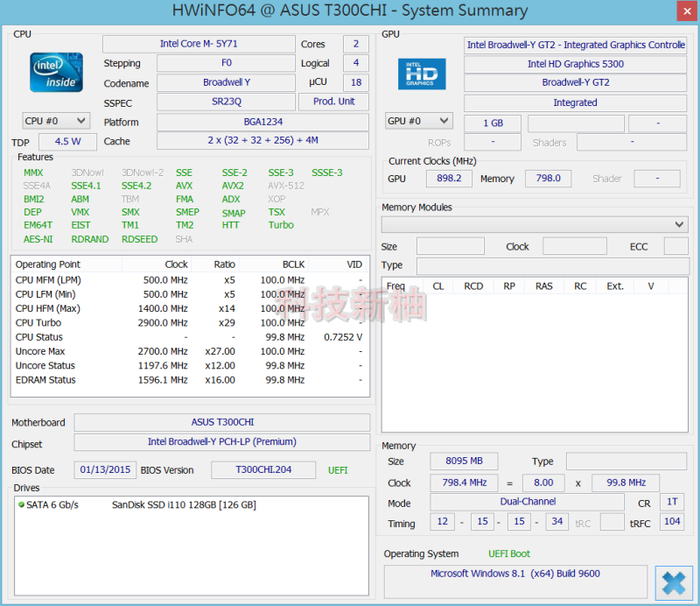Click the BIOS Date 01/13/2015 field
The height and width of the screenshot is (606, 700).
point(105,470)
